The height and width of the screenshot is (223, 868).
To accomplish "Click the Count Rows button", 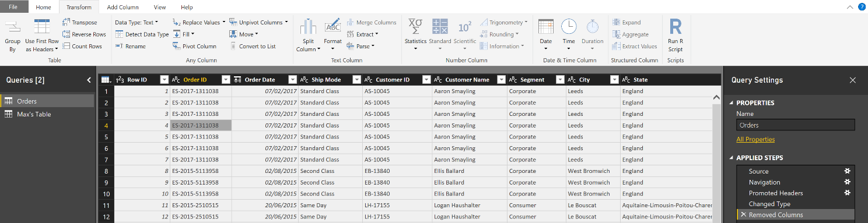I will 82,46.
